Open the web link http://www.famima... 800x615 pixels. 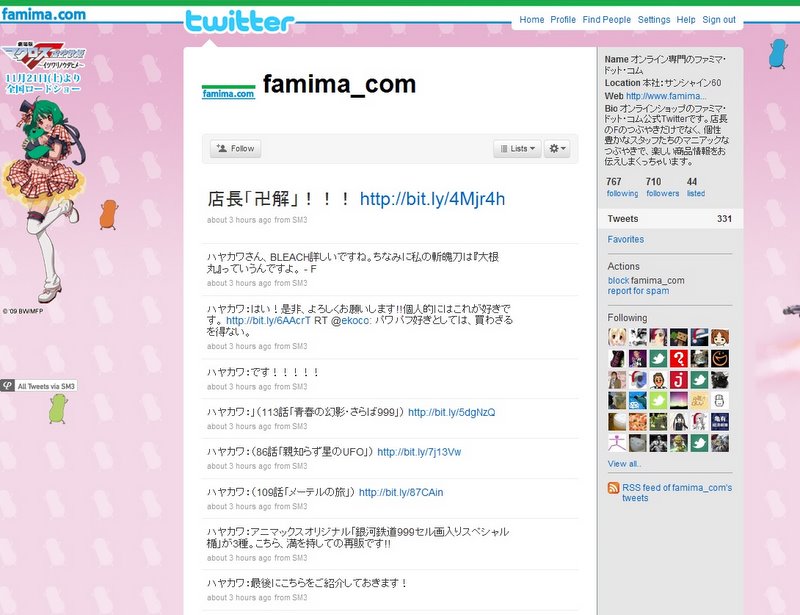[x=666, y=96]
